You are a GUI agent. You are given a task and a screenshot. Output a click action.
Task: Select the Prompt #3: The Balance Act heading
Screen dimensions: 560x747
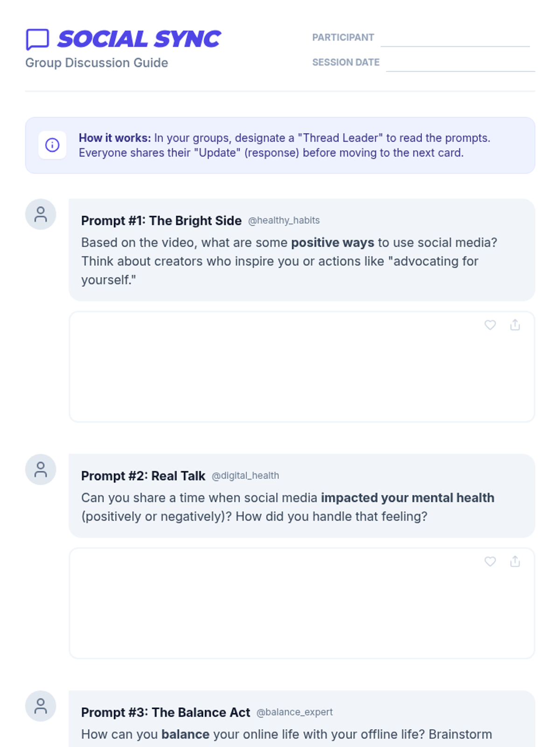(165, 712)
